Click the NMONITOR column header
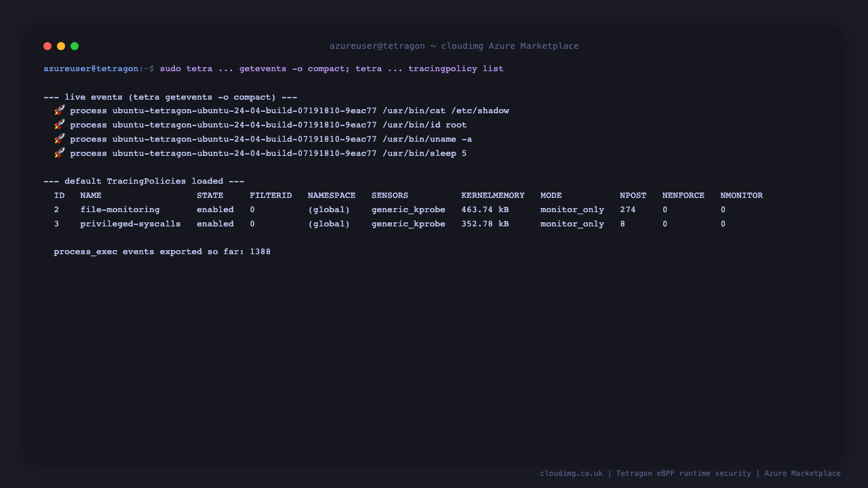868x488 pixels. [742, 195]
